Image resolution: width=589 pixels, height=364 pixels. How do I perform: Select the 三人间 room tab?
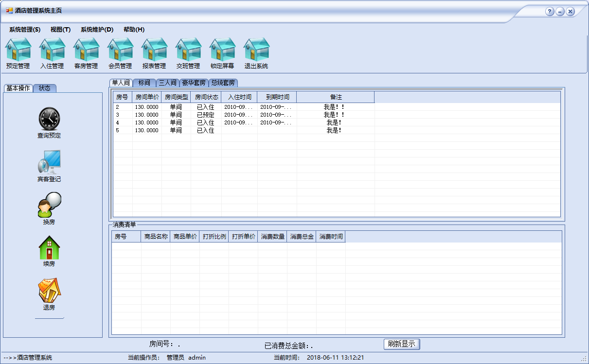[168, 83]
